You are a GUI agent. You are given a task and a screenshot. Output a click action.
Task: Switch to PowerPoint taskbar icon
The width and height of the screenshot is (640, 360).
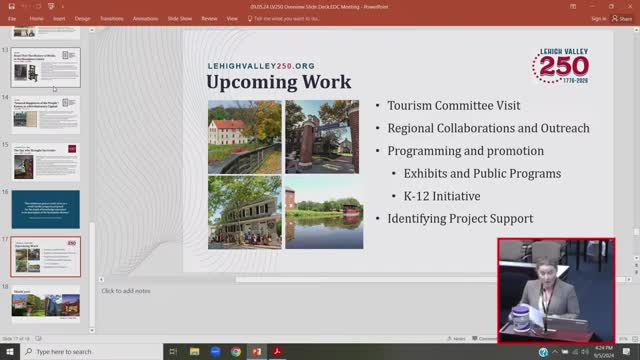click(257, 351)
